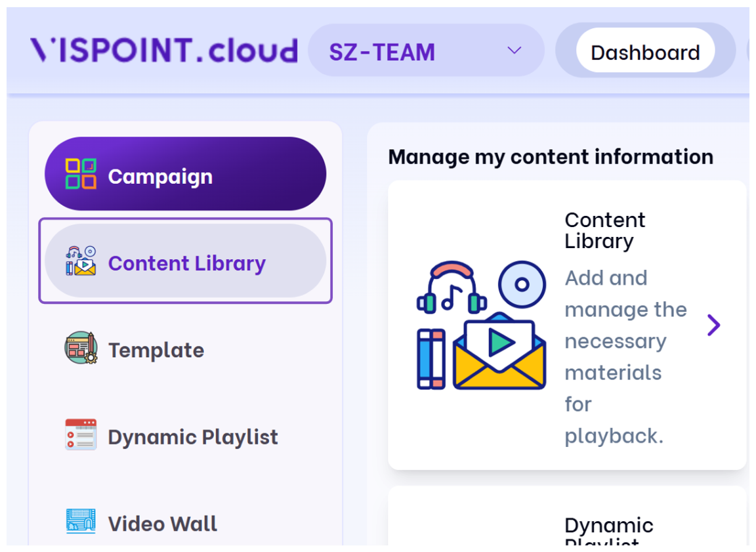Click the Content Library card illustration
Image resolution: width=756 pixels, height=552 pixels.
(x=481, y=326)
